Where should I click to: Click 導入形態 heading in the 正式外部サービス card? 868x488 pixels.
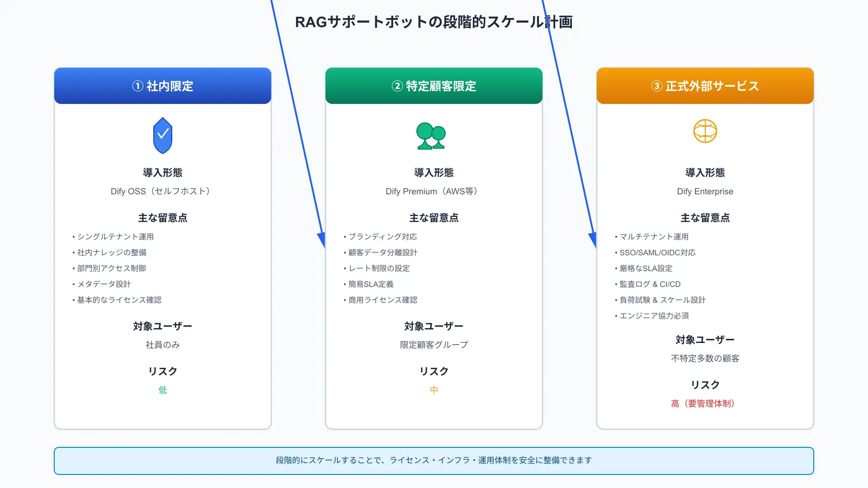(705, 173)
